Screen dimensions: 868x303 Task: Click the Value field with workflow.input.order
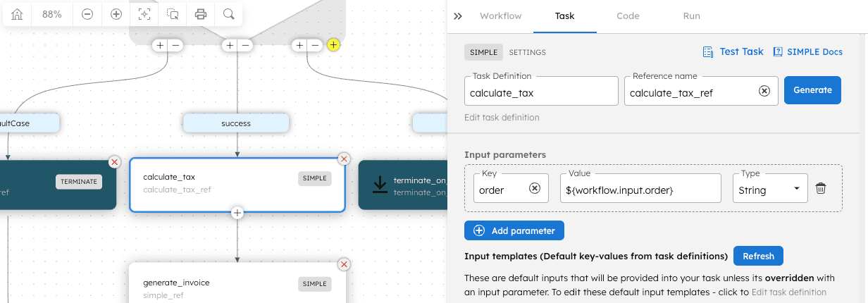640,189
